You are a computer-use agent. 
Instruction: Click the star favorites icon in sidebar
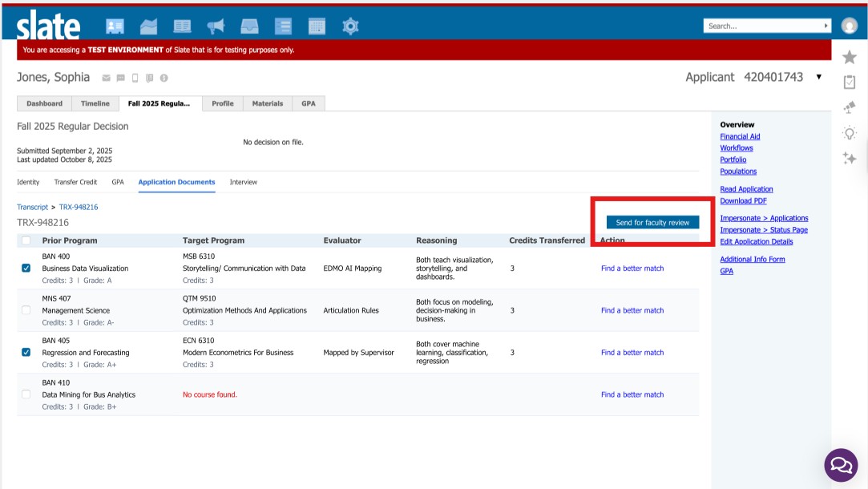850,57
